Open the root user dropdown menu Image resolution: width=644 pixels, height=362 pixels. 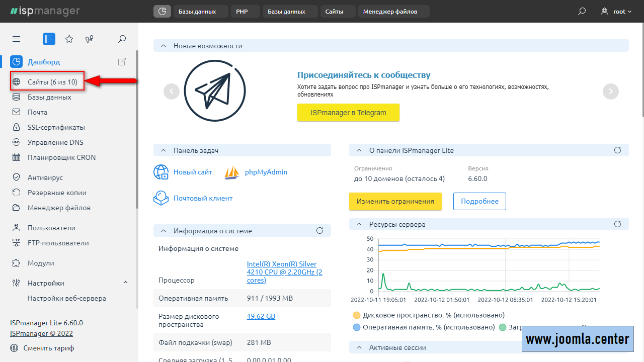(616, 11)
